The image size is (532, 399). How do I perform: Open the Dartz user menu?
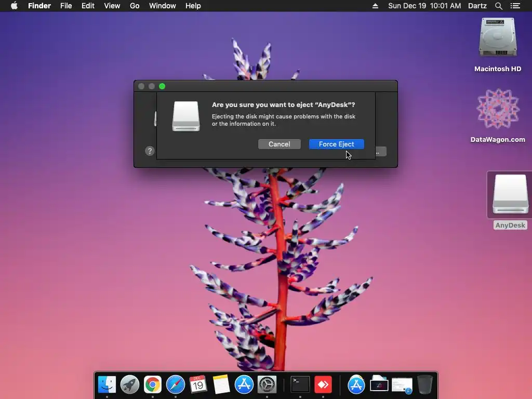pyautogui.click(x=477, y=6)
